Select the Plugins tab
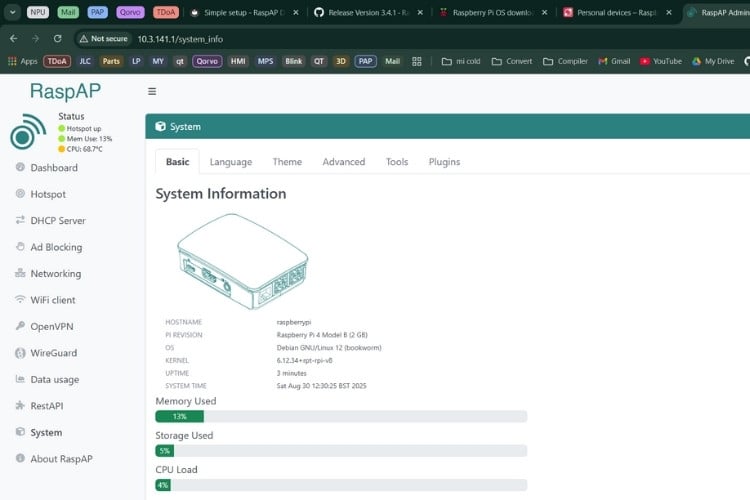This screenshot has height=500, width=750. pyautogui.click(x=444, y=162)
